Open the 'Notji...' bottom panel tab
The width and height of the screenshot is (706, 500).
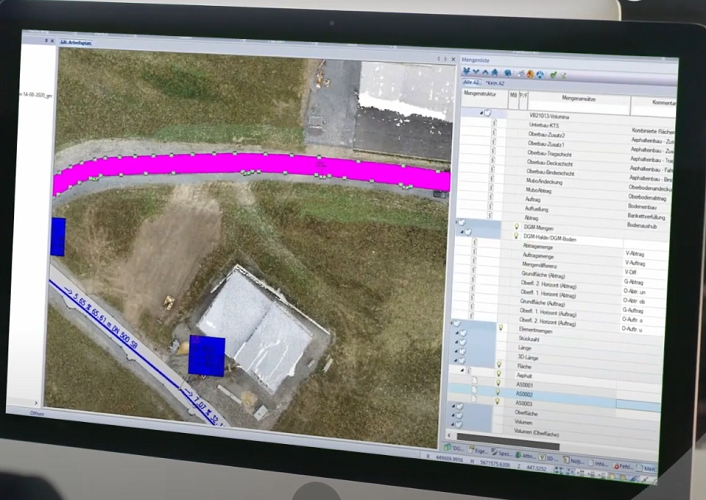pos(573,460)
